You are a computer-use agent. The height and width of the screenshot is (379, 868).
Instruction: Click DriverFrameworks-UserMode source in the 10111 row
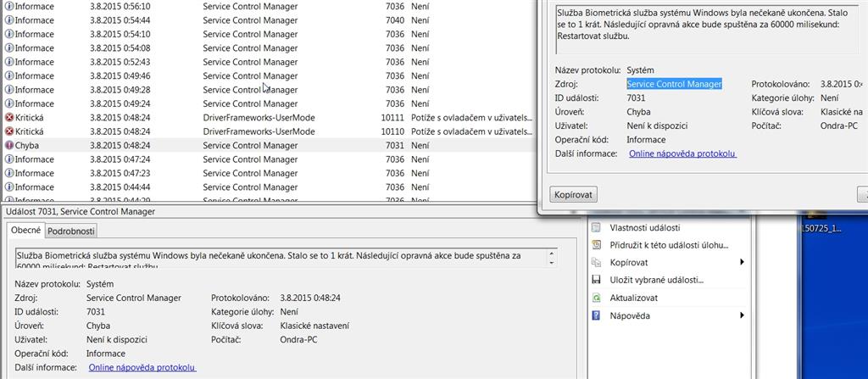pos(259,118)
